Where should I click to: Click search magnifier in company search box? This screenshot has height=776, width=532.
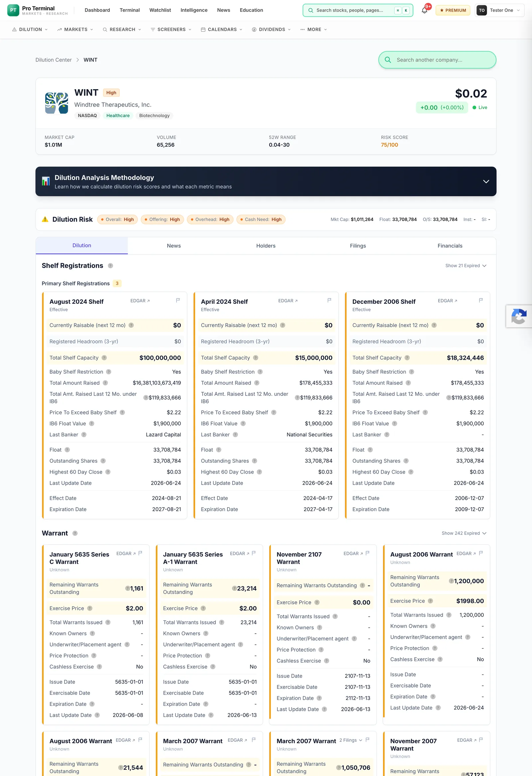pos(388,60)
